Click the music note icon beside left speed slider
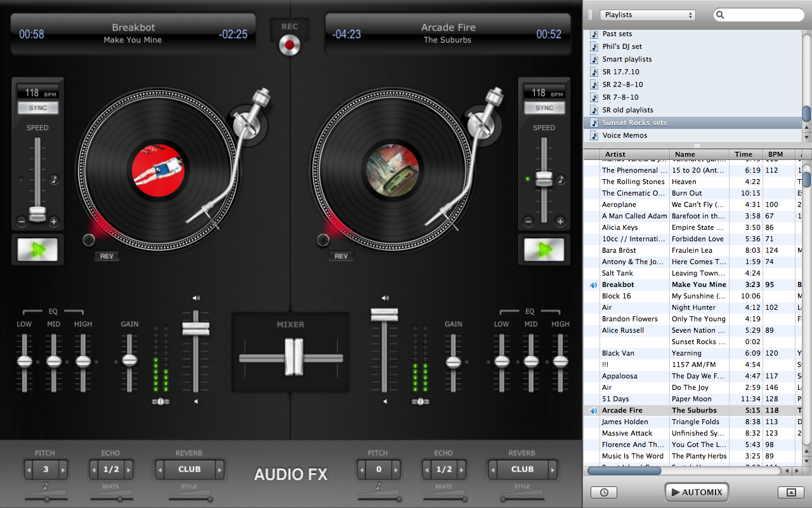 (x=55, y=180)
